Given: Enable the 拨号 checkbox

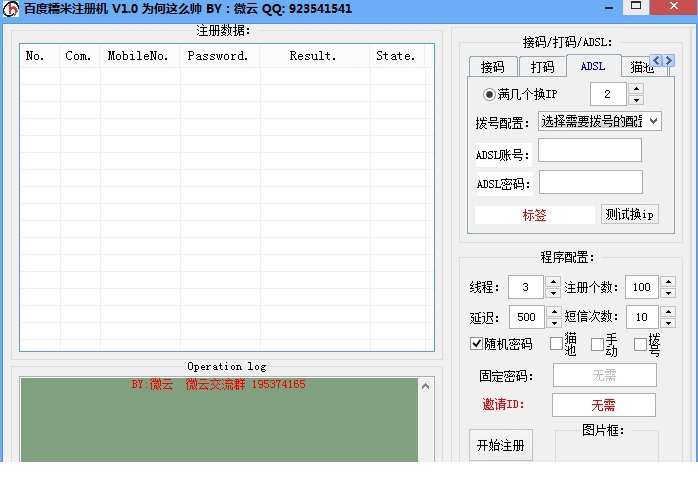Looking at the screenshot, I should pos(640,344).
